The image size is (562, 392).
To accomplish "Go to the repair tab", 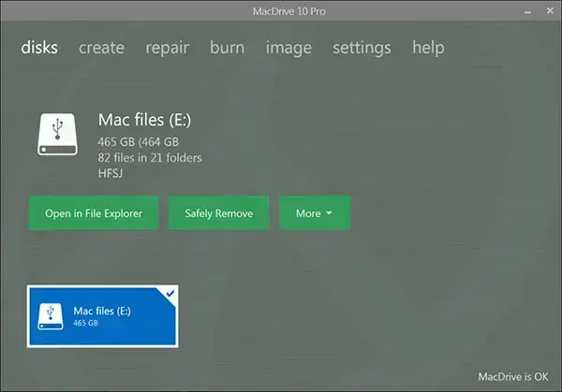I will [x=167, y=49].
